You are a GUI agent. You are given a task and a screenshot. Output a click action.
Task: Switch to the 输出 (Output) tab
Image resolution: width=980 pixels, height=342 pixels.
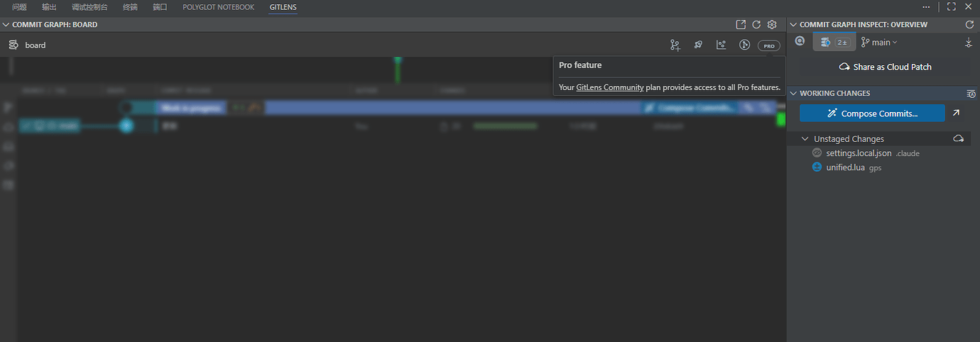pyautogui.click(x=49, y=7)
